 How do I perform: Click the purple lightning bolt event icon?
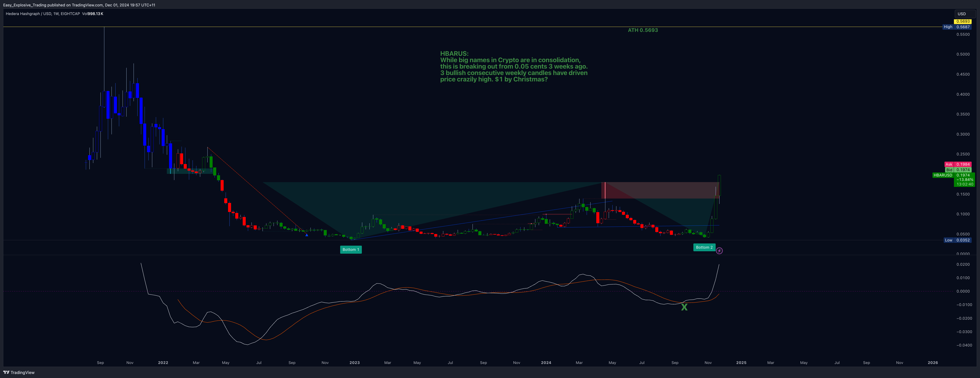click(719, 251)
